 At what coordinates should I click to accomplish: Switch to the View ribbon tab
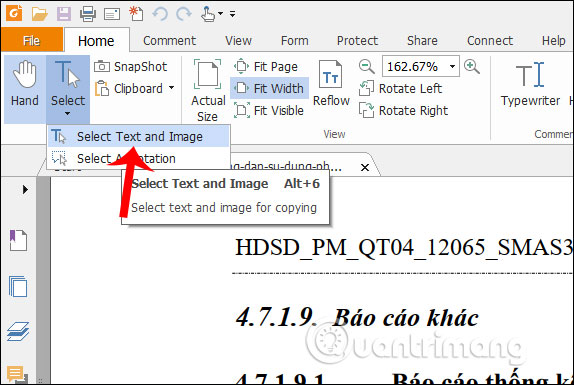click(x=238, y=40)
